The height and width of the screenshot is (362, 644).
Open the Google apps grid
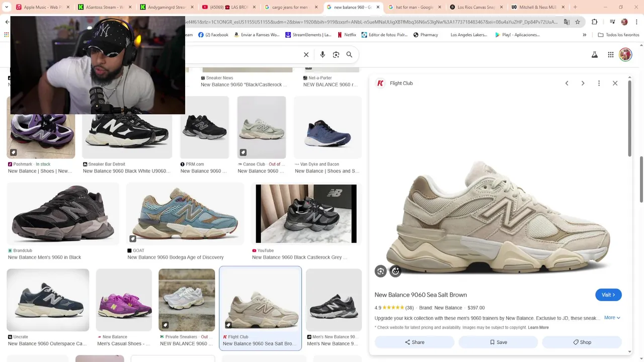click(x=610, y=55)
